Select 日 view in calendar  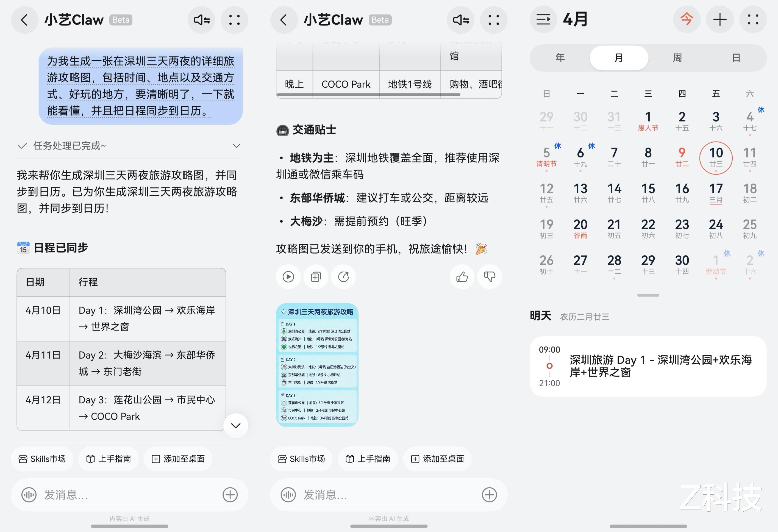click(x=736, y=58)
